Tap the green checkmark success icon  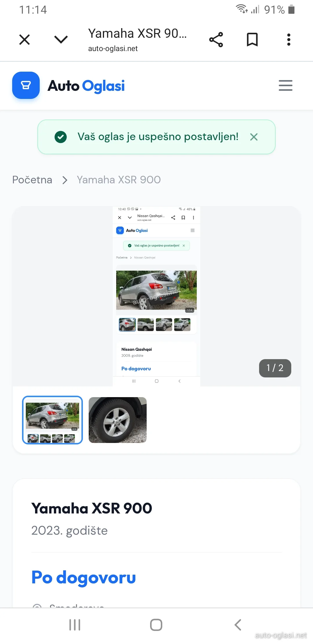(x=61, y=137)
